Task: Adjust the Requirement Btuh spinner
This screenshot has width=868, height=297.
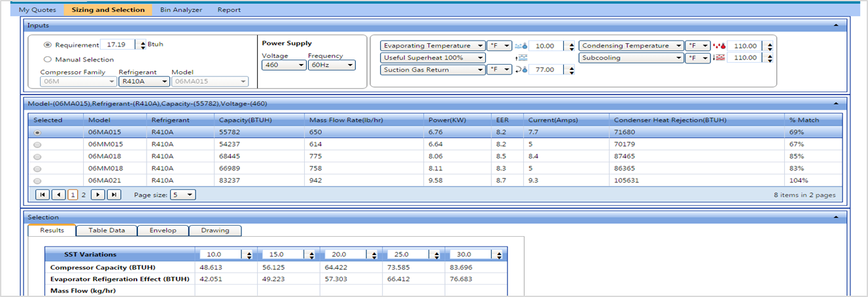Action: [143, 45]
